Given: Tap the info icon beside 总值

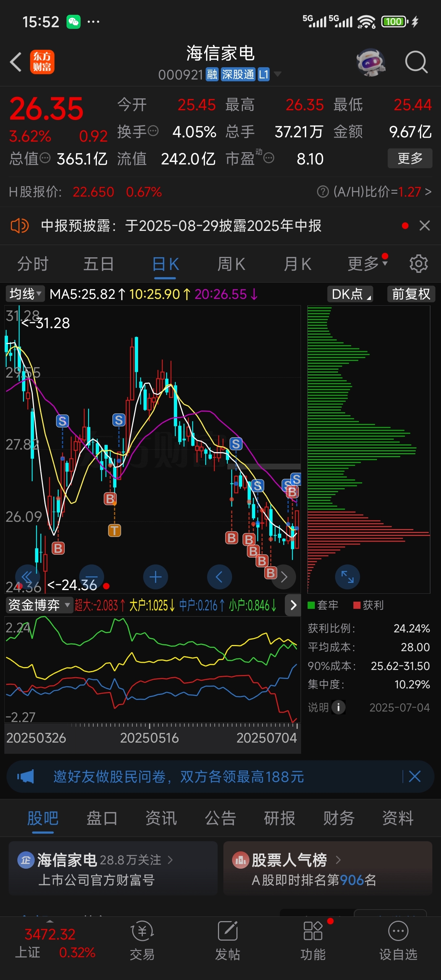Looking at the screenshot, I should tap(45, 158).
